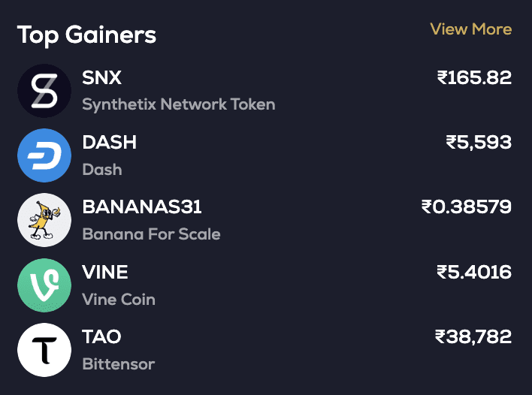Image resolution: width=532 pixels, height=395 pixels.
Task: Click the VINE price ₹5.4016
Action: [x=474, y=271]
